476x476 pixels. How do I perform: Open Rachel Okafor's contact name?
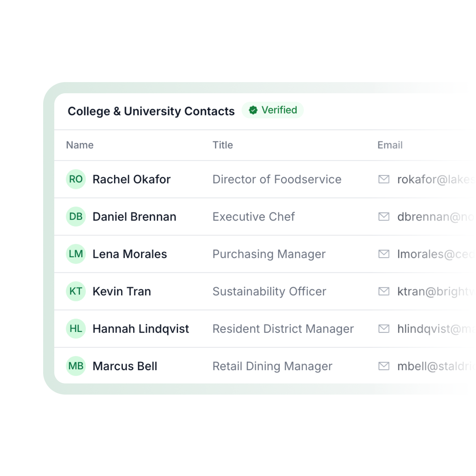(132, 179)
